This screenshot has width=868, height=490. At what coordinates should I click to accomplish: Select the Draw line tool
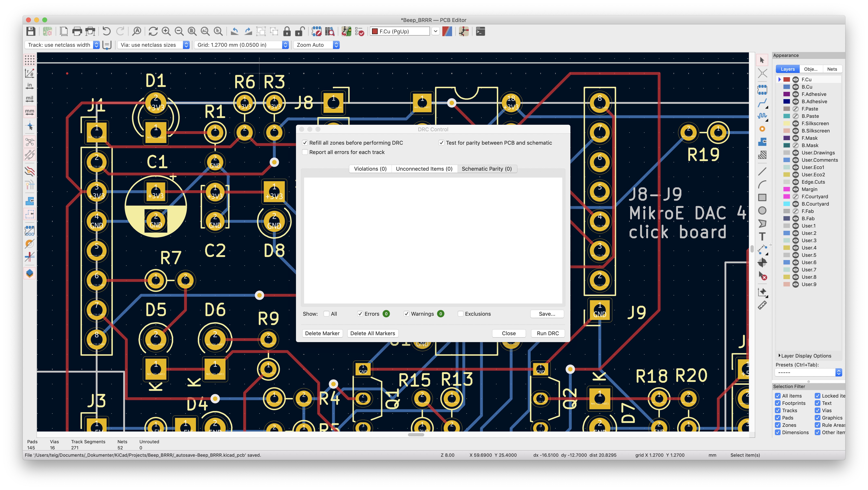pyautogui.click(x=762, y=171)
